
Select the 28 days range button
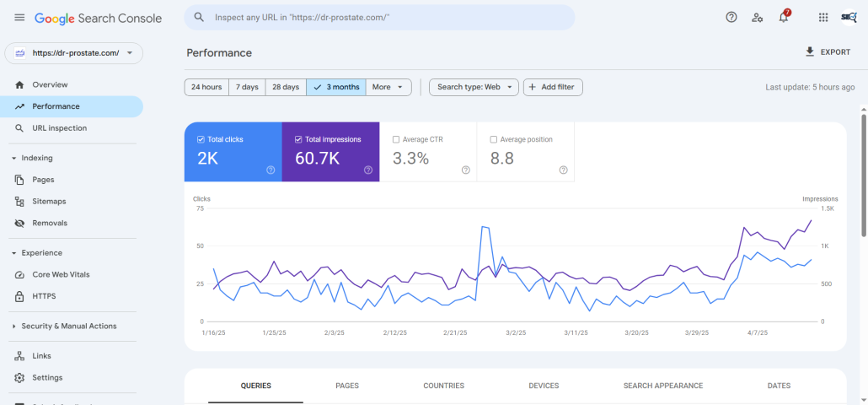click(x=286, y=87)
